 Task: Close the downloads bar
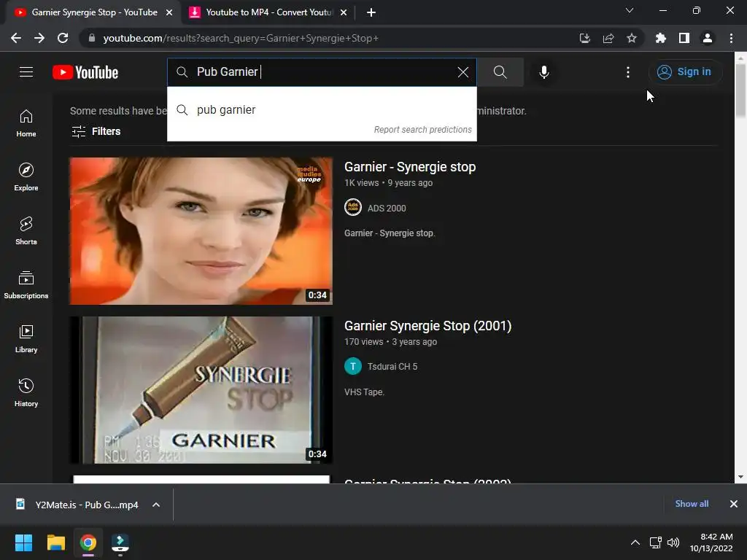tap(734, 504)
